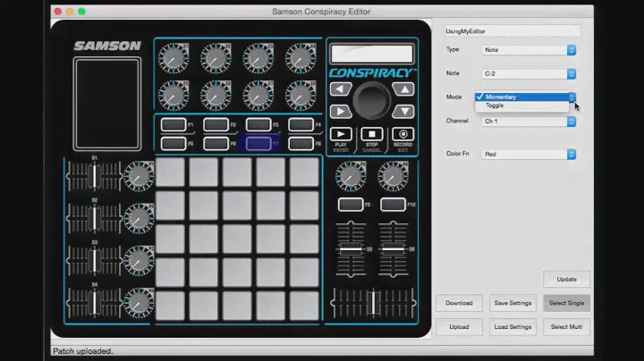
Task: Click the Save Settings button
Action: tap(513, 303)
